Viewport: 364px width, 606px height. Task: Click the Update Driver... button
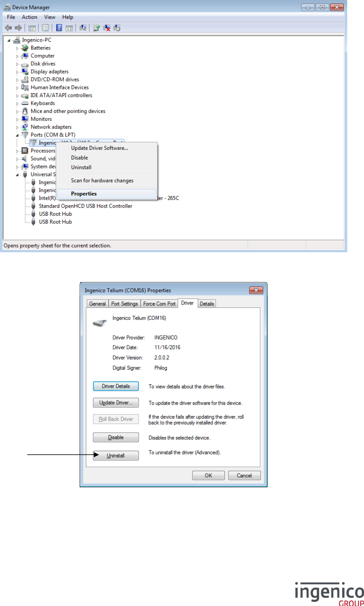pyautogui.click(x=116, y=403)
